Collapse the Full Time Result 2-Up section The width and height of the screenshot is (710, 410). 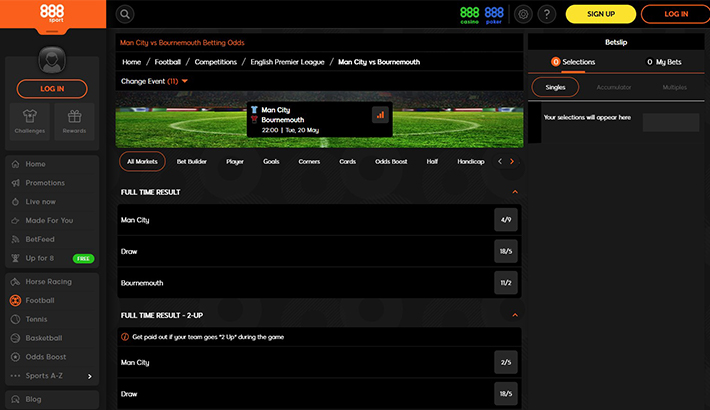click(515, 315)
